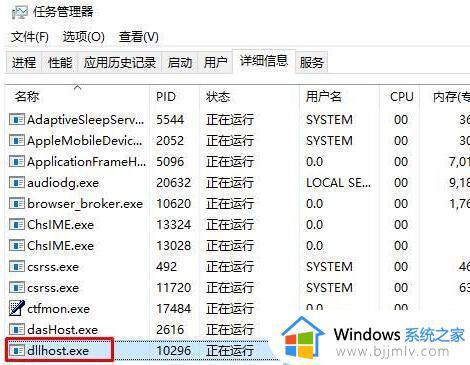Image resolution: width=470 pixels, height=365 pixels.
Task: Click PID value 2052
Action: (170, 140)
